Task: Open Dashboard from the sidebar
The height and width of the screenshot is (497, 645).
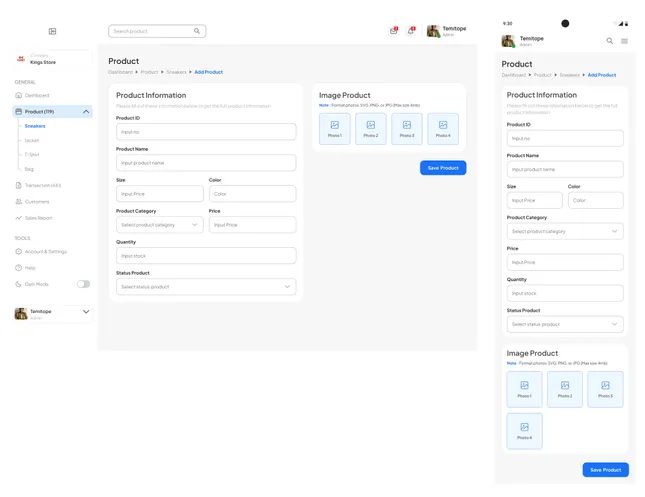Action: coord(36,95)
